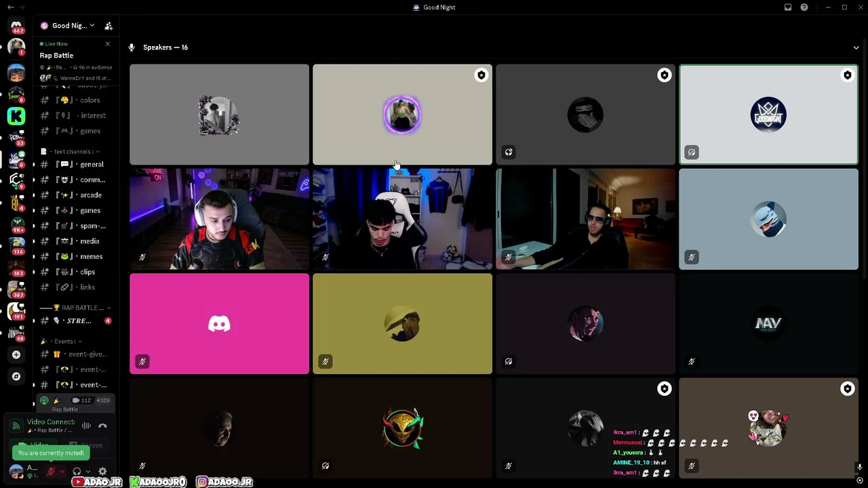Screen dimensions: 868x488
Task: Open the green K logo server
Action: [16, 116]
